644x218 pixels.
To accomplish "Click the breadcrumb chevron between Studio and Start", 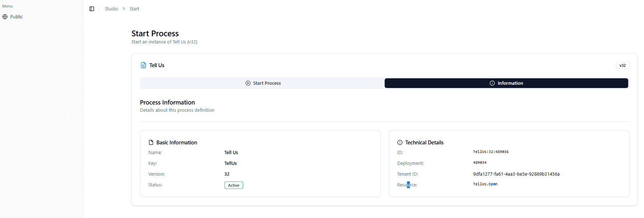I will (124, 9).
